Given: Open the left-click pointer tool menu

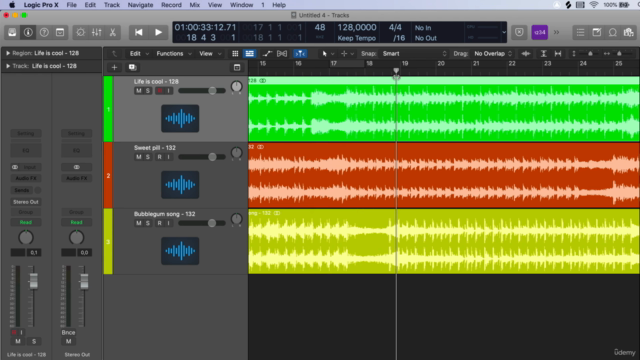Looking at the screenshot, I should click(328, 53).
